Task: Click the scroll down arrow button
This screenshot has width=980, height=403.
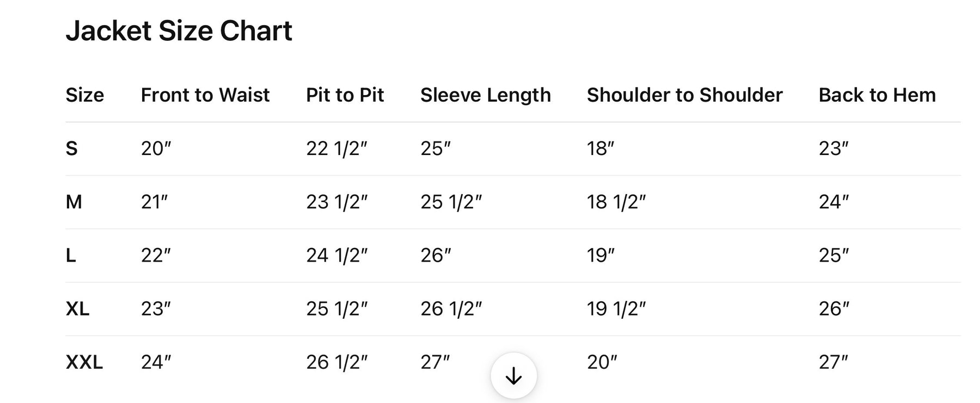Action: (x=513, y=376)
